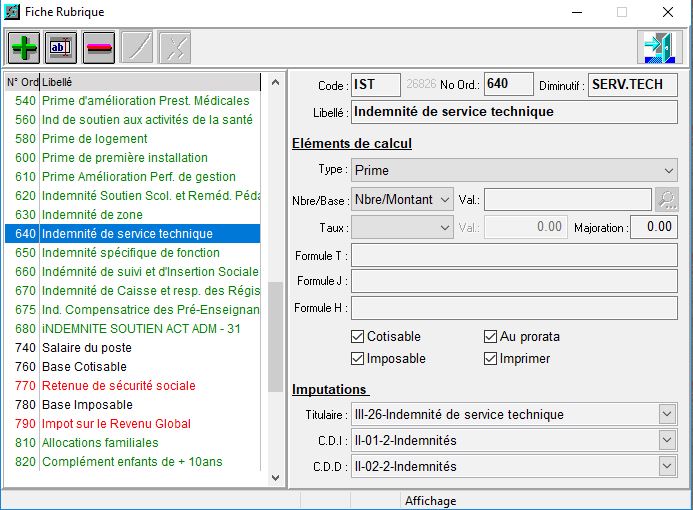Select row 760 Base Cotisable
The height and width of the screenshot is (510, 693).
133,367
